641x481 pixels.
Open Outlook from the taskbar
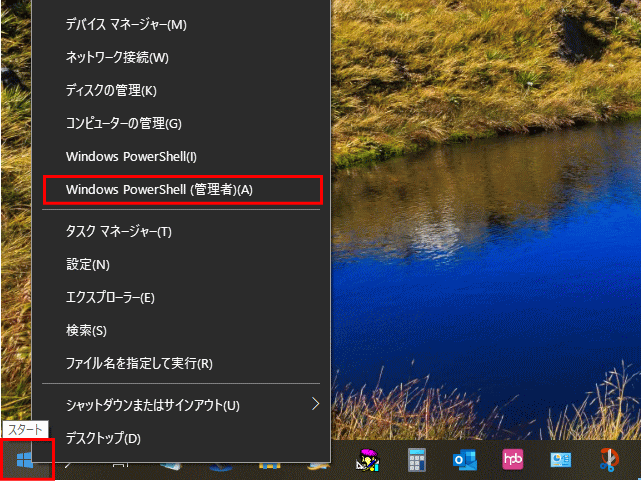coord(465,460)
